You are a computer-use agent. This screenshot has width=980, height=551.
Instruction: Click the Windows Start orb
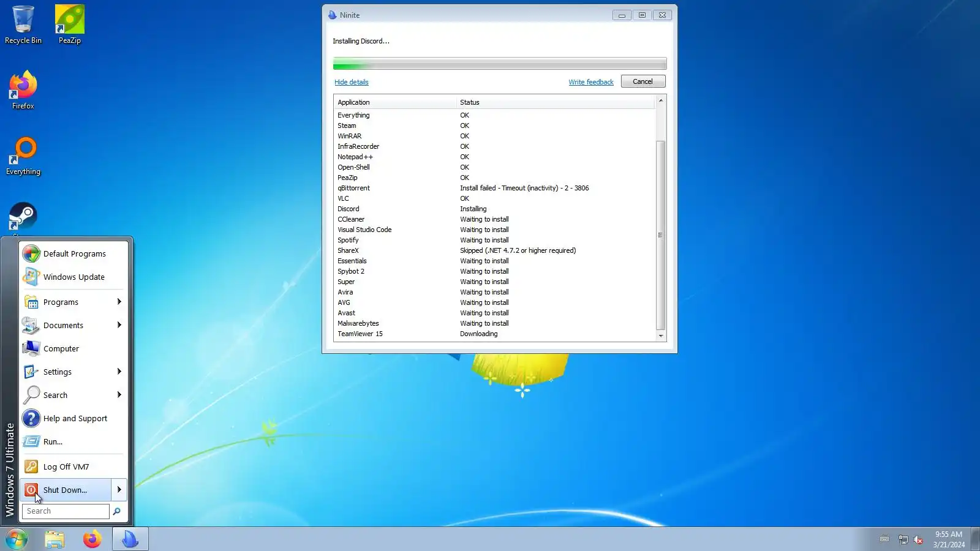click(17, 539)
